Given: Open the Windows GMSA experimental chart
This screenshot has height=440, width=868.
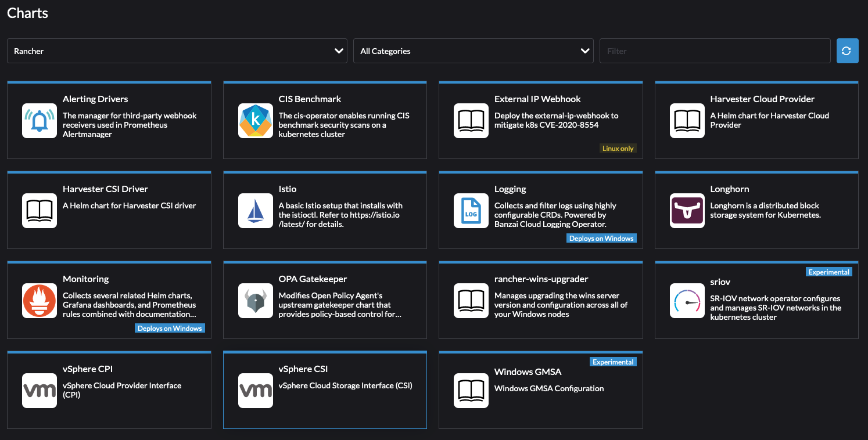Looking at the screenshot, I should [x=541, y=389].
